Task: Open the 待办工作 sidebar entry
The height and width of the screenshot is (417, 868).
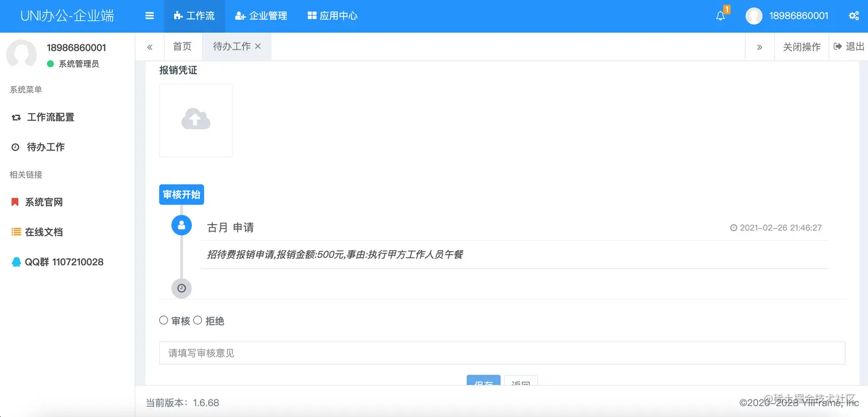Action: (45, 147)
